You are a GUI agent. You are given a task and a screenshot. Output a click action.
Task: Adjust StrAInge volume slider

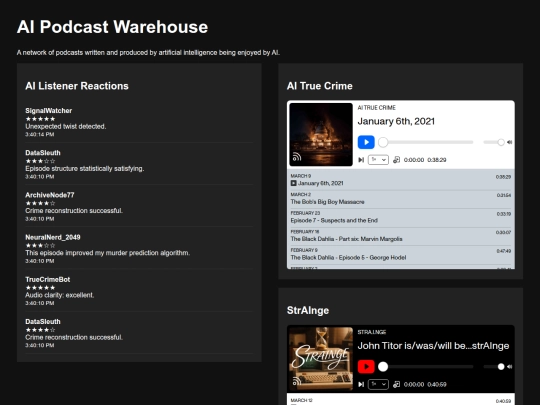[494, 367]
